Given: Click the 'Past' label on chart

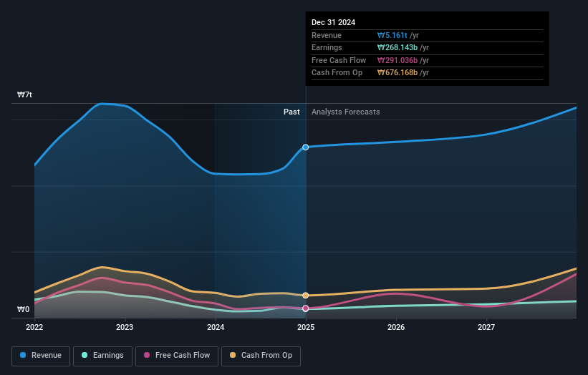Looking at the screenshot, I should click(x=291, y=112).
